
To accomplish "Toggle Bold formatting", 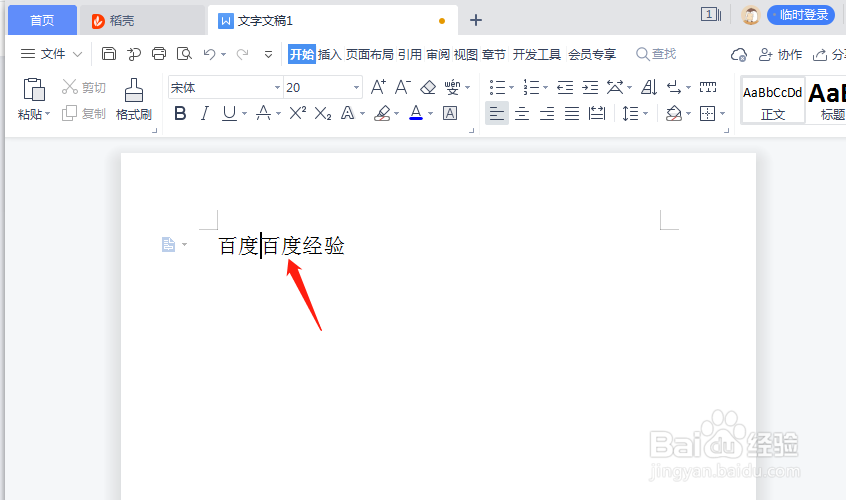I will [180, 113].
